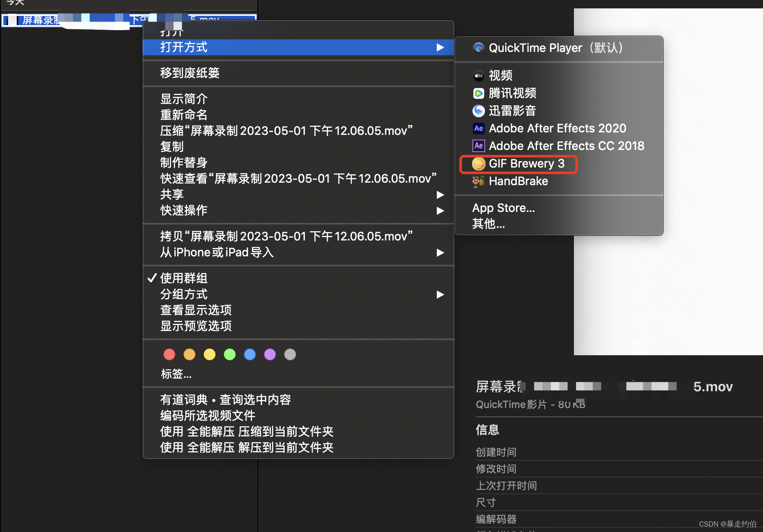Click the Apple TV 视频 app icon

point(478,76)
